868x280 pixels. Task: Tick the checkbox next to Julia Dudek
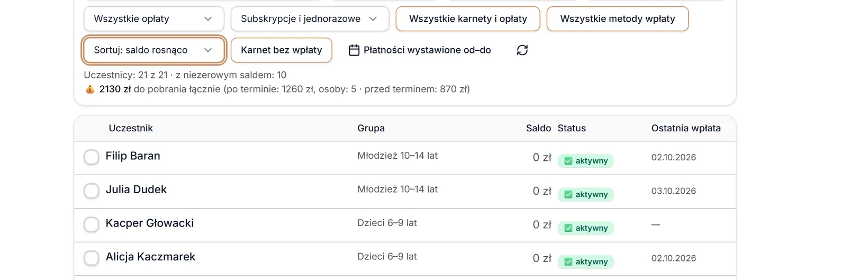(92, 191)
